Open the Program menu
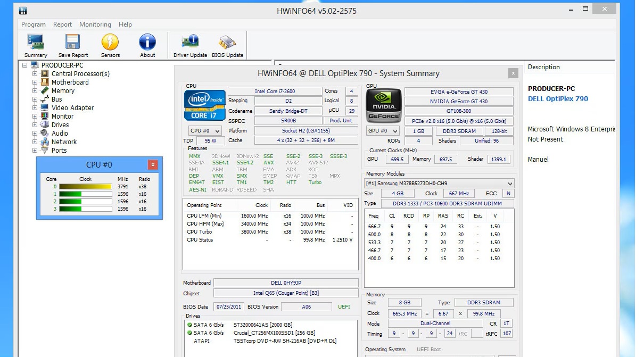 (x=34, y=24)
